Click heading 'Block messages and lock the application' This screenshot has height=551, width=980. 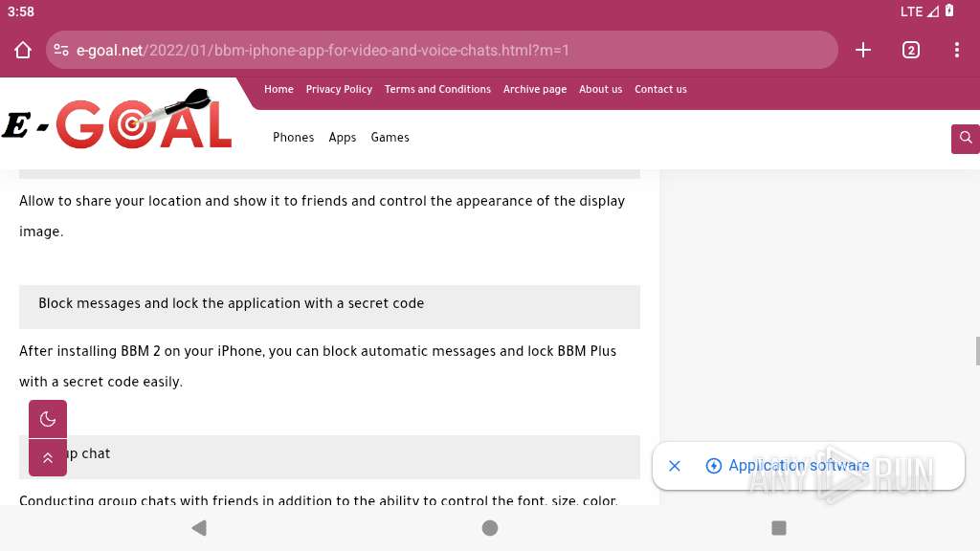(x=232, y=303)
